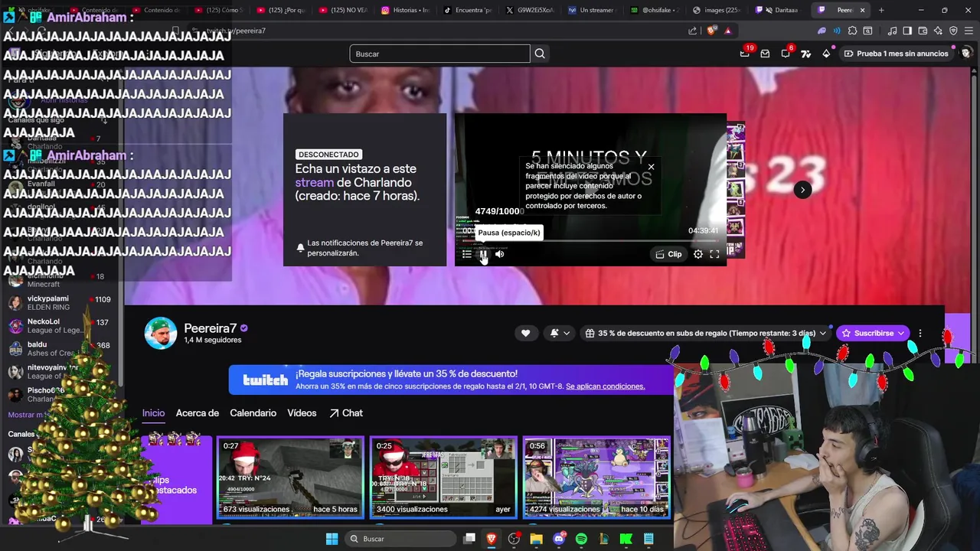This screenshot has width=980, height=551.
Task: Open the whispers icon with badge 6
Action: 786,54
